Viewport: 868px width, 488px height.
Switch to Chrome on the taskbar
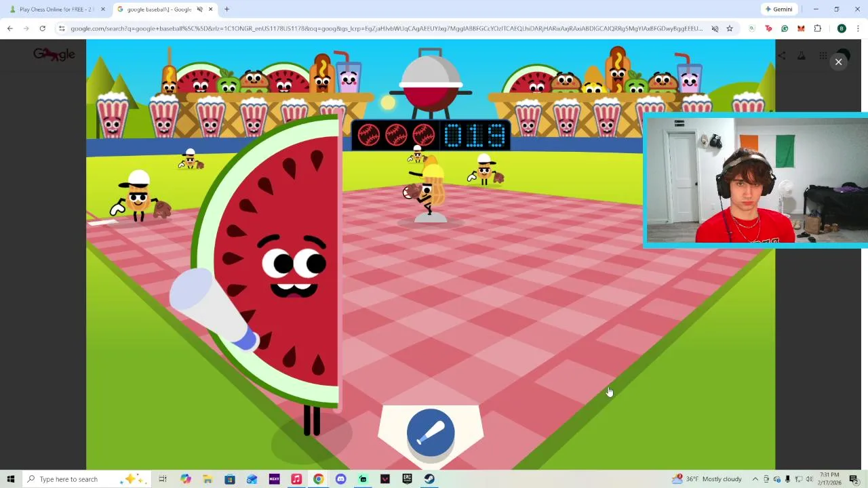click(x=318, y=479)
